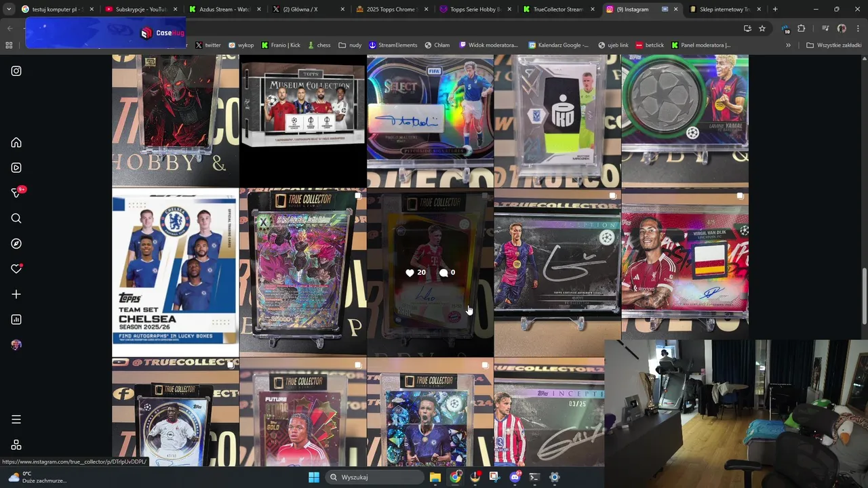Open Chrome apps grid in bookmarks bar
Viewport: 868px width, 488px height.
point(9,45)
